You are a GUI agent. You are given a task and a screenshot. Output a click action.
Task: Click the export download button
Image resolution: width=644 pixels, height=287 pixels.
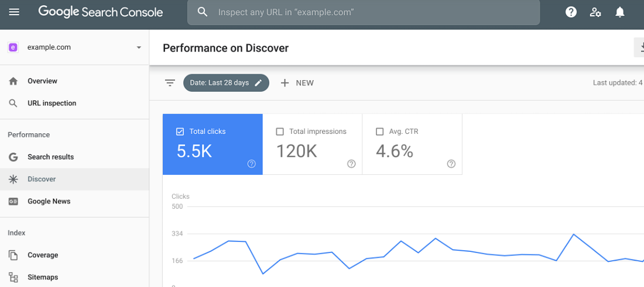coord(639,47)
